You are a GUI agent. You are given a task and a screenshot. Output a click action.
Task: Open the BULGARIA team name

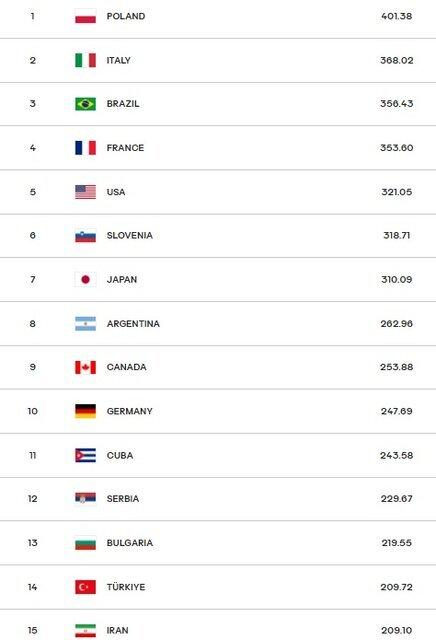pyautogui.click(x=130, y=543)
